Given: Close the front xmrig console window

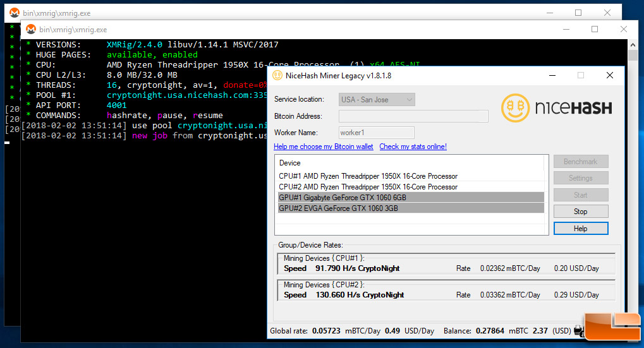Looking at the screenshot, I should (x=624, y=29).
